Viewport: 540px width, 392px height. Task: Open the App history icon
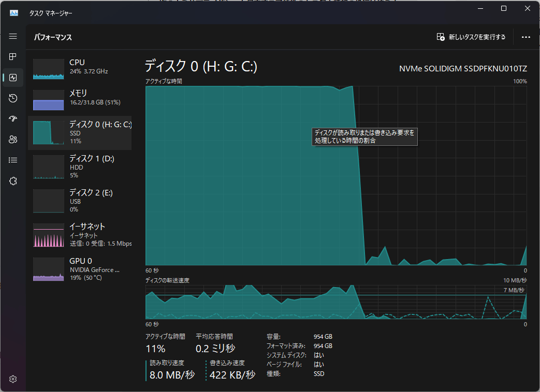point(13,98)
